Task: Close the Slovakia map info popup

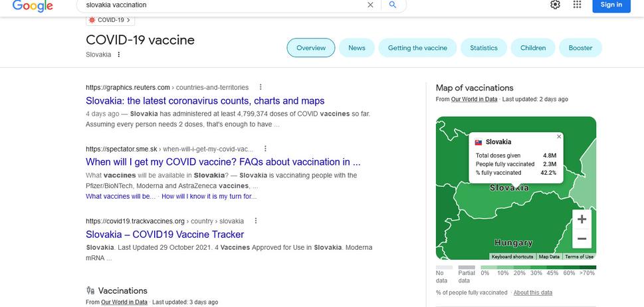Action: tap(558, 137)
